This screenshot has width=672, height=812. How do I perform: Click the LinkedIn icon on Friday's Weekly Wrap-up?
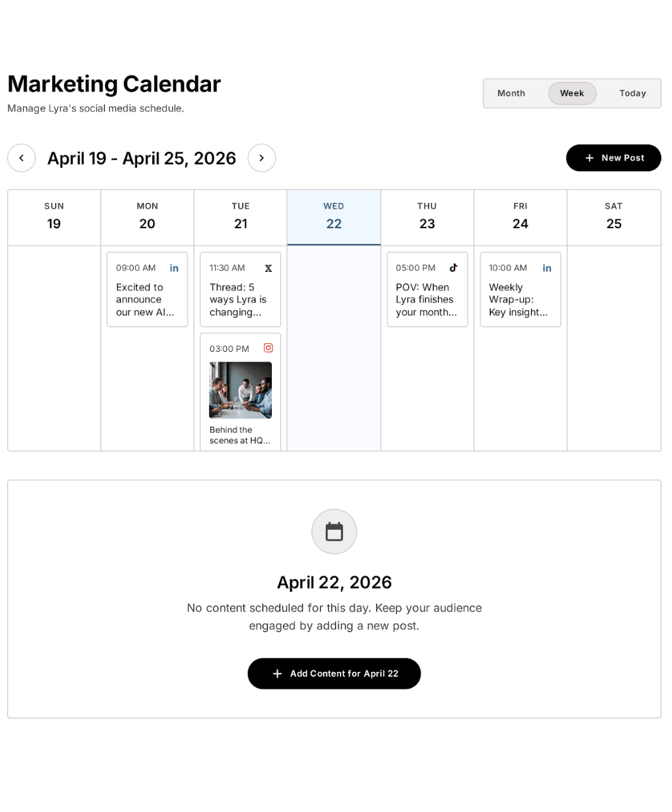547,268
